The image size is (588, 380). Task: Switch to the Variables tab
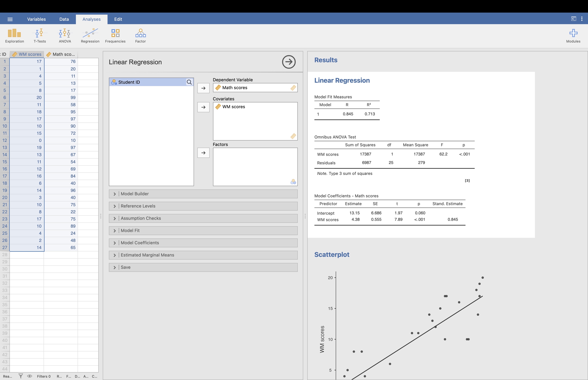[36, 19]
